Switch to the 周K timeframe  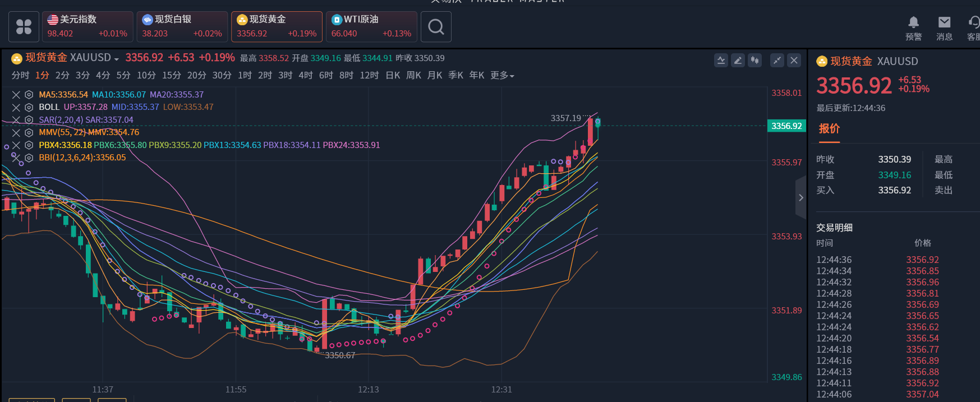tap(413, 75)
